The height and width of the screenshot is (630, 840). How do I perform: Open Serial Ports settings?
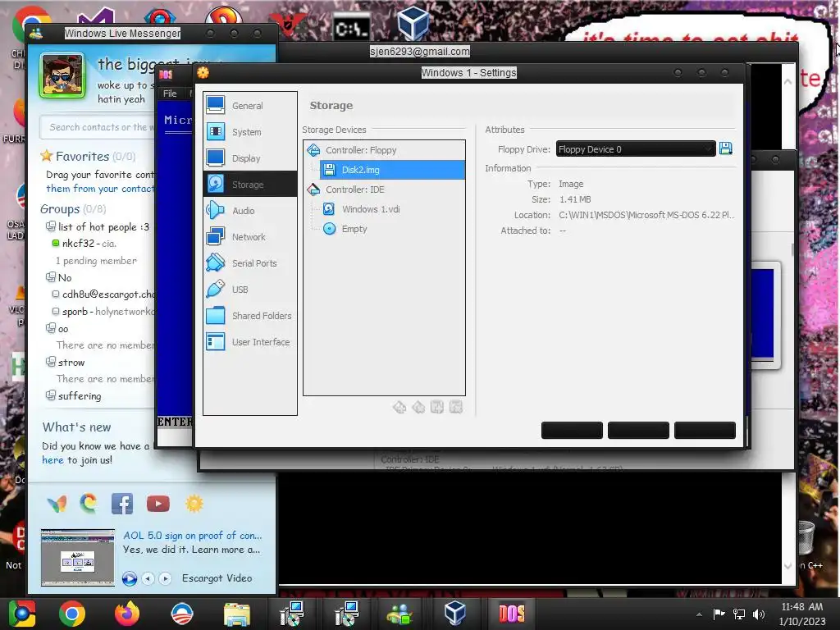coord(249,263)
